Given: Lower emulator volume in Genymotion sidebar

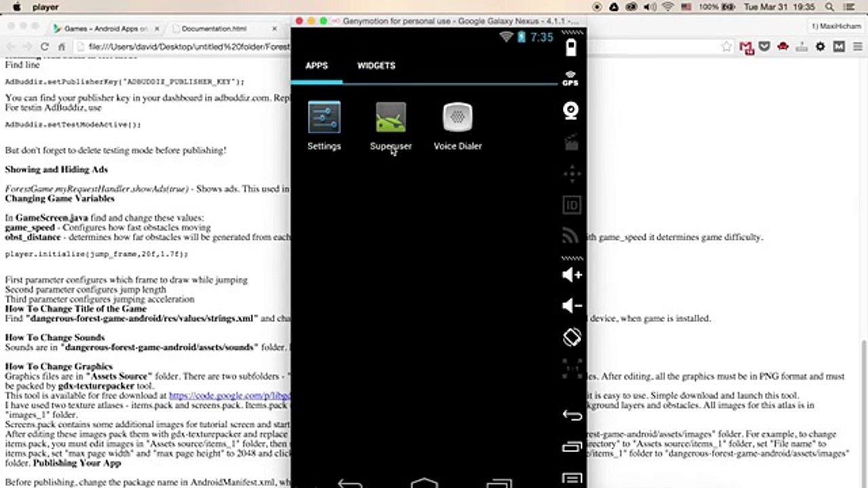Looking at the screenshot, I should coord(572,306).
